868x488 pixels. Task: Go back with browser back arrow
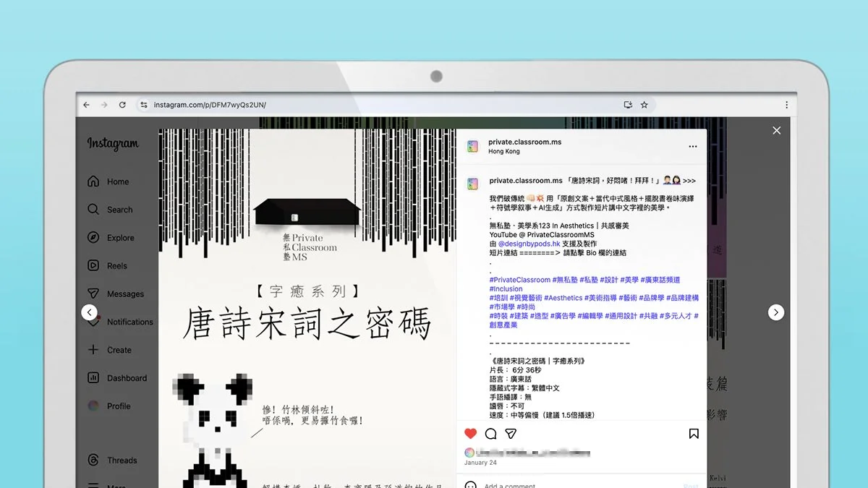point(87,105)
